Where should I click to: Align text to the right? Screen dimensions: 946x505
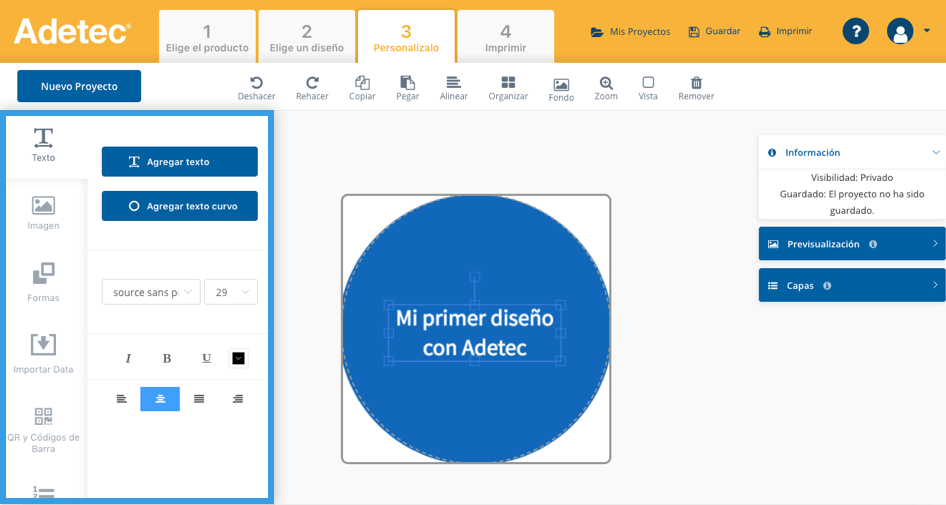click(238, 399)
